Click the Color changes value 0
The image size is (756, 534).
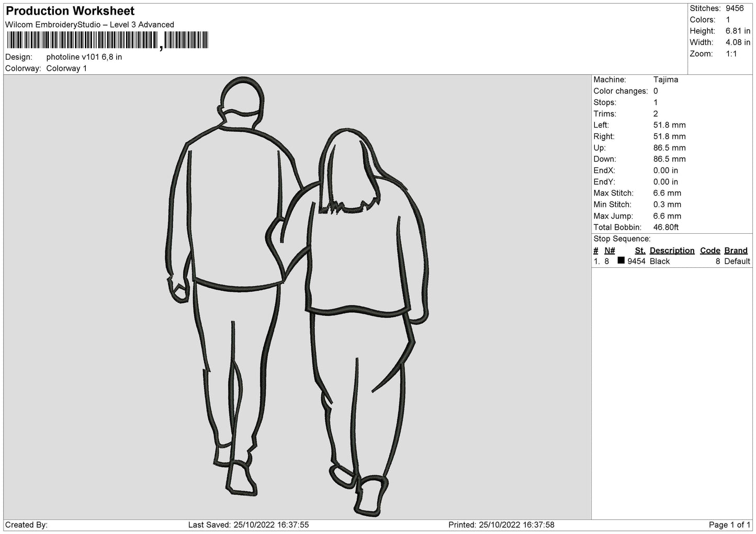656,91
